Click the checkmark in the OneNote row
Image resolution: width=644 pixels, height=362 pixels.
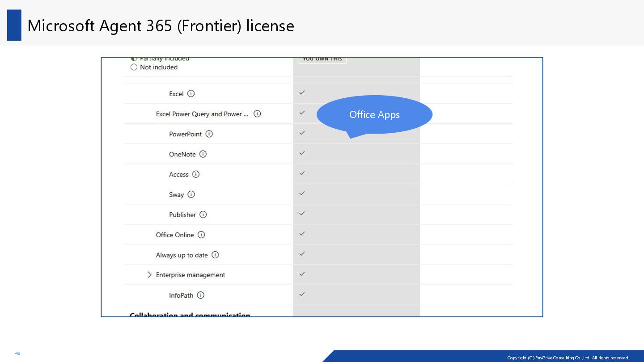click(x=302, y=153)
